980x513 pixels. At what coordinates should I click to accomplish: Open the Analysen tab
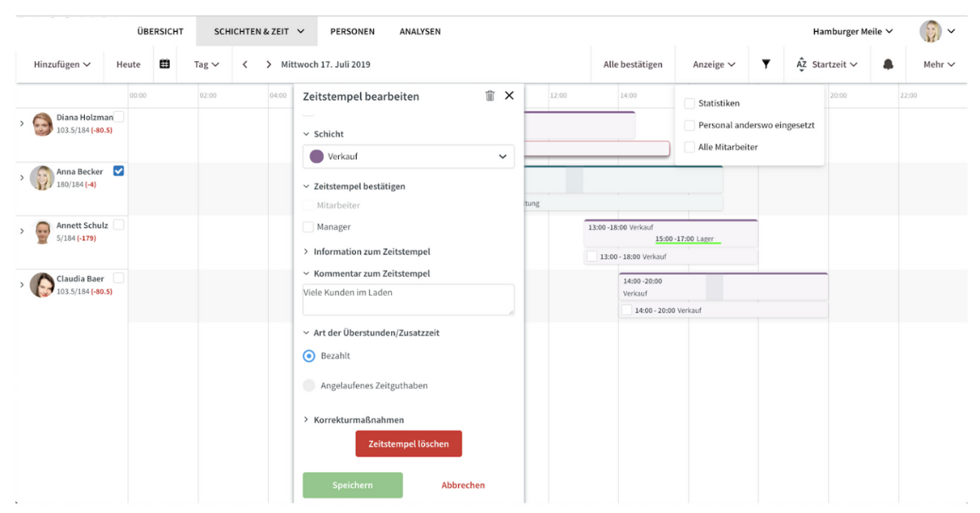coord(420,32)
